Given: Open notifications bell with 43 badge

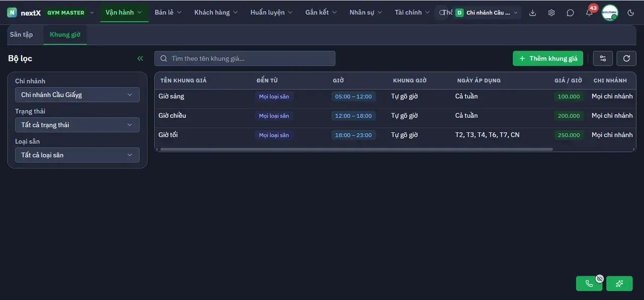Looking at the screenshot, I should (x=589, y=12).
